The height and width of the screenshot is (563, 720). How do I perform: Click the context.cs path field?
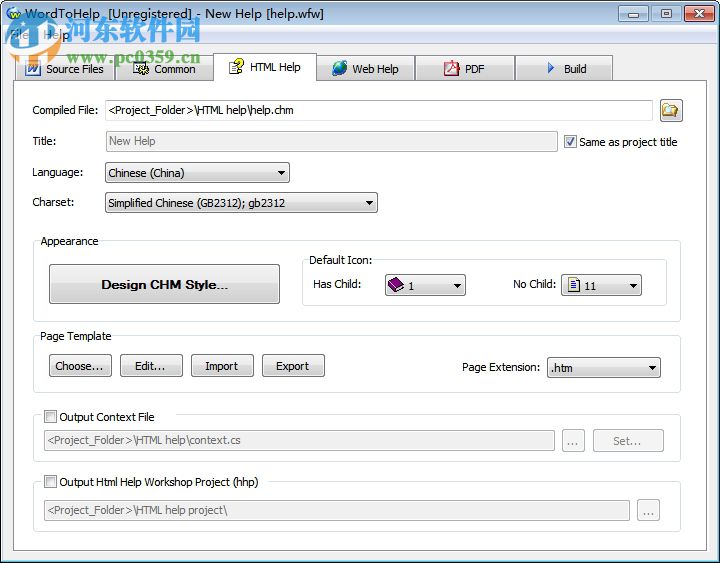point(299,440)
